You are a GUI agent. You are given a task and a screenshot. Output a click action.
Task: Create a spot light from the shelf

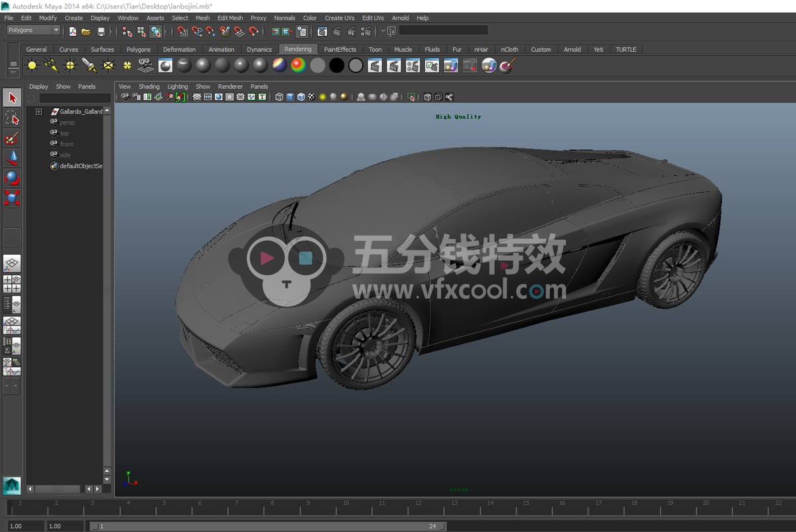pyautogui.click(x=89, y=65)
